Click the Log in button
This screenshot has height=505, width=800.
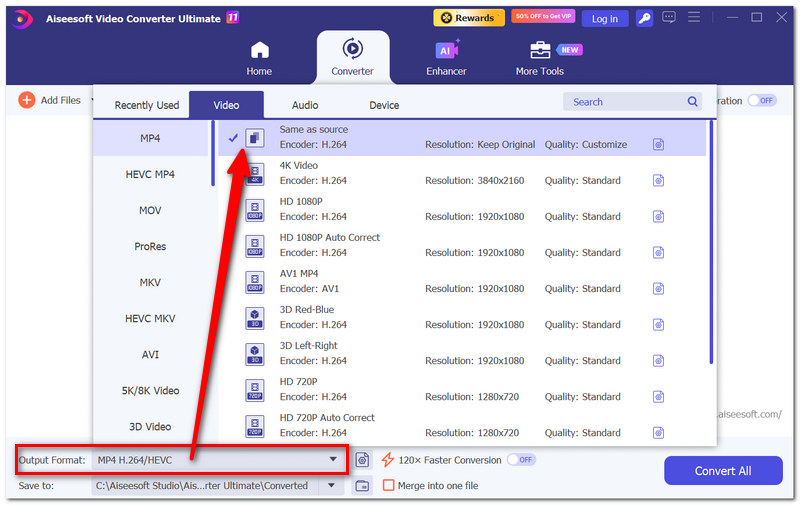605,19
